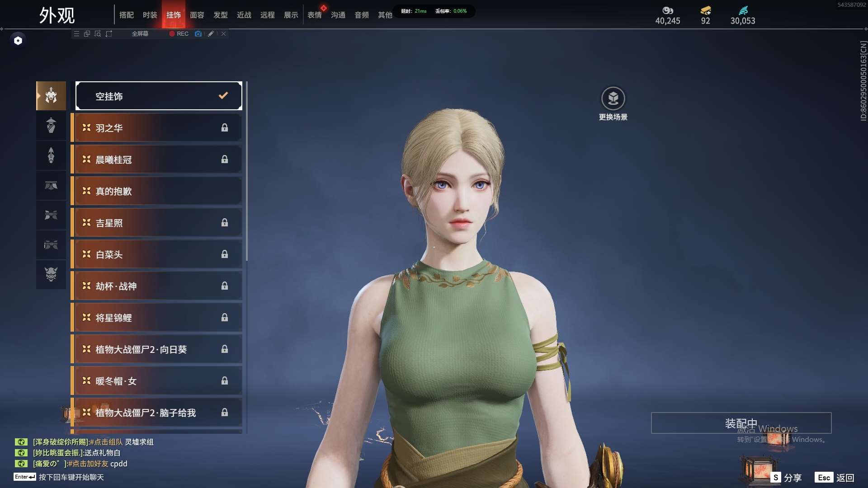Select the straw-hat figure accessory category
Viewport: 868px width, 488px height.
tap(51, 125)
